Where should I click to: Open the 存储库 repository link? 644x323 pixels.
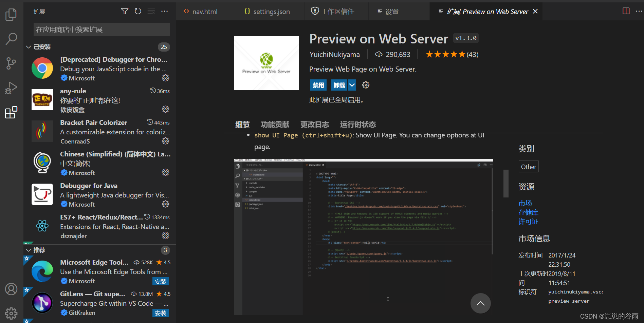coord(528,212)
